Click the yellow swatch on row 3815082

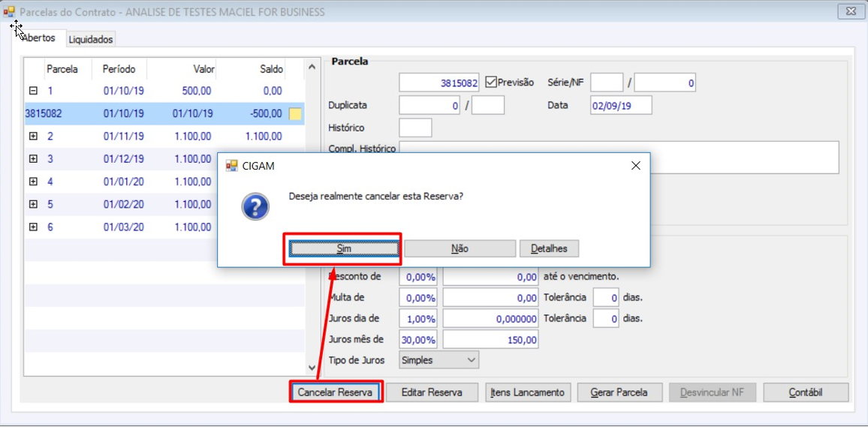tap(296, 114)
